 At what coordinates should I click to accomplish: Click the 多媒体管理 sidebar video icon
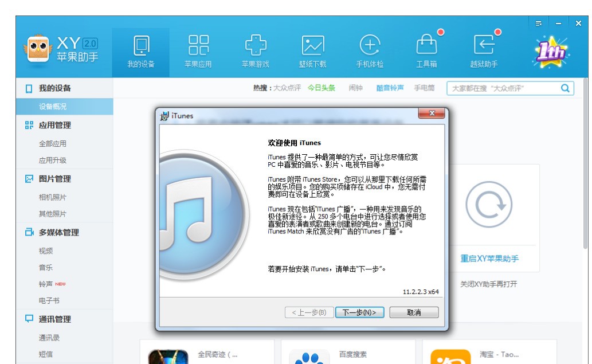pyautogui.click(x=29, y=233)
